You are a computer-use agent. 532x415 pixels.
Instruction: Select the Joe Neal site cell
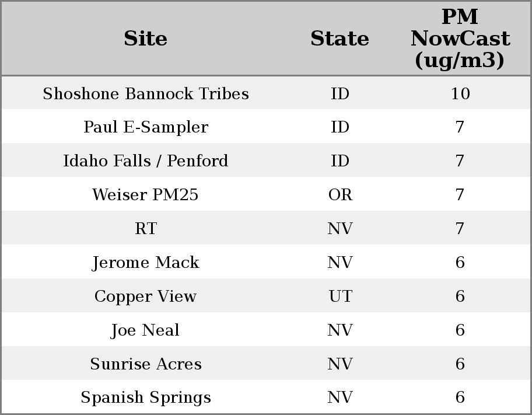[x=146, y=330]
